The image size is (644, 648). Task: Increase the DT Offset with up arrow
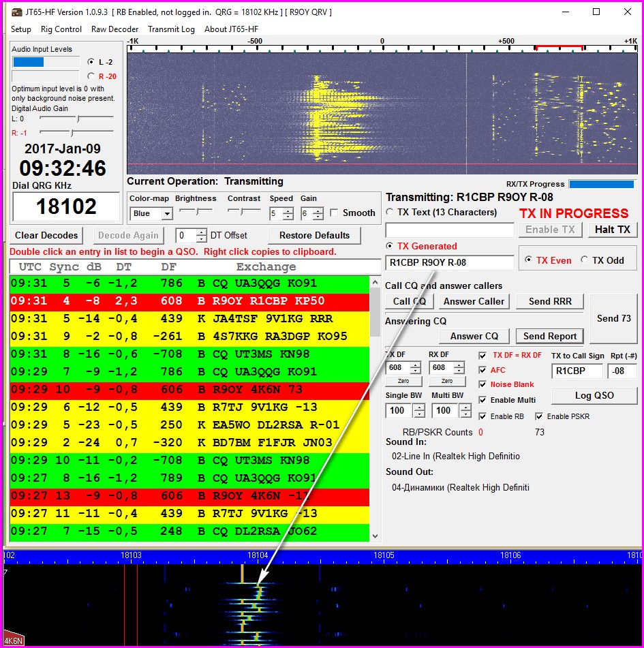(201, 232)
